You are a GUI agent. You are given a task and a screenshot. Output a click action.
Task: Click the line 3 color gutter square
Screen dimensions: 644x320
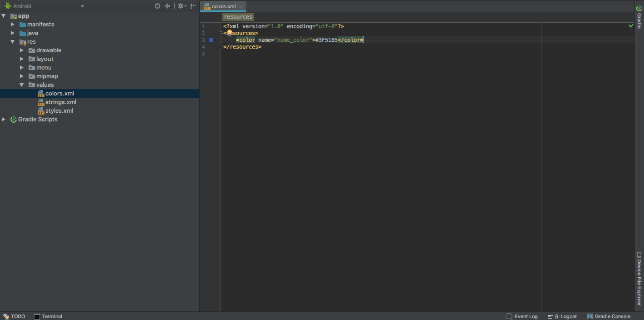coord(211,40)
